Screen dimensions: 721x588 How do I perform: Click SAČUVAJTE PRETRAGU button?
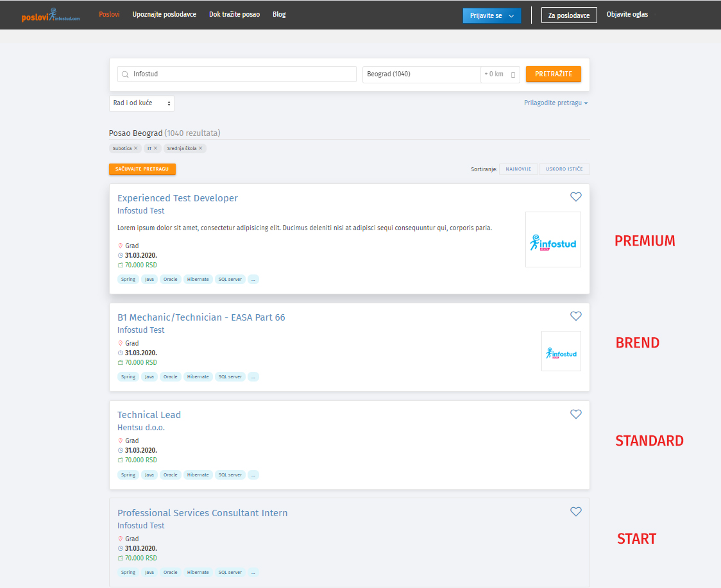142,169
